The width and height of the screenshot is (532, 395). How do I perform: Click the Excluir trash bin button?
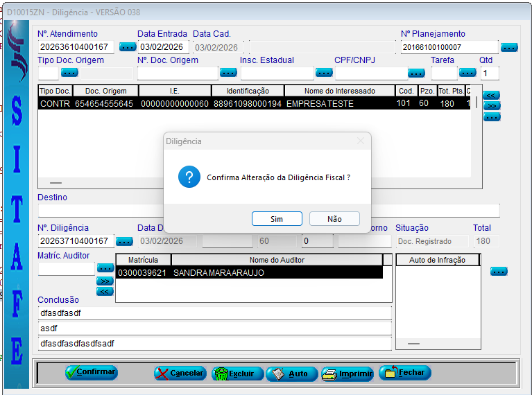pos(237,374)
